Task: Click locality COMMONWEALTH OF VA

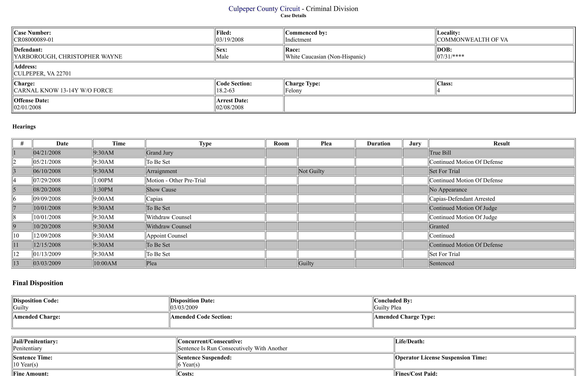Action: (472, 39)
